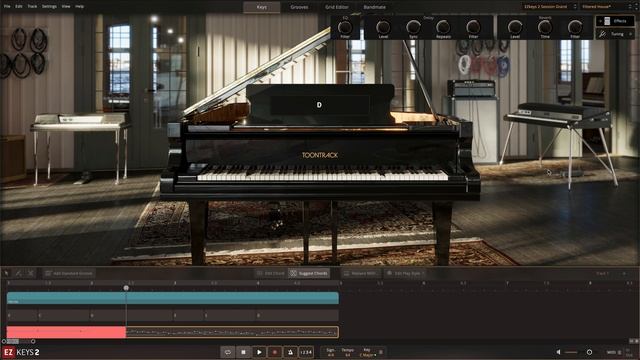Click the Edit Chord button
The width and height of the screenshot is (640, 360).
[x=270, y=273]
